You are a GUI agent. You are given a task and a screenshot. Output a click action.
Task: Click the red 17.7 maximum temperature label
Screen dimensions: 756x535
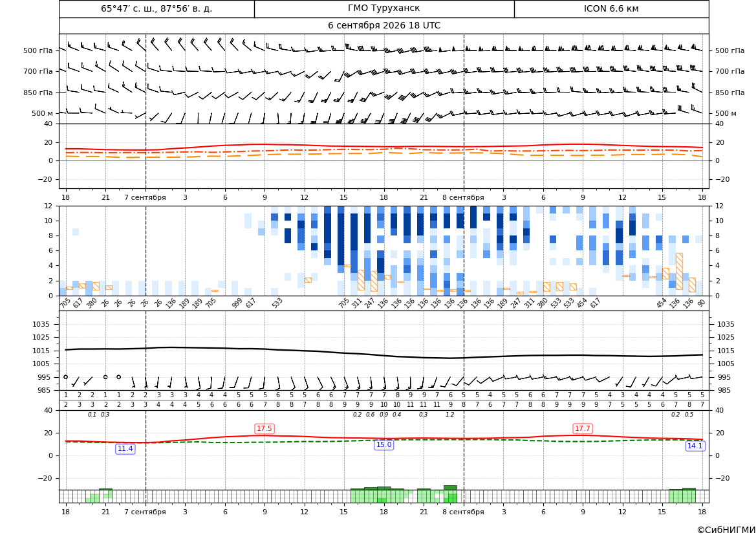tap(583, 428)
